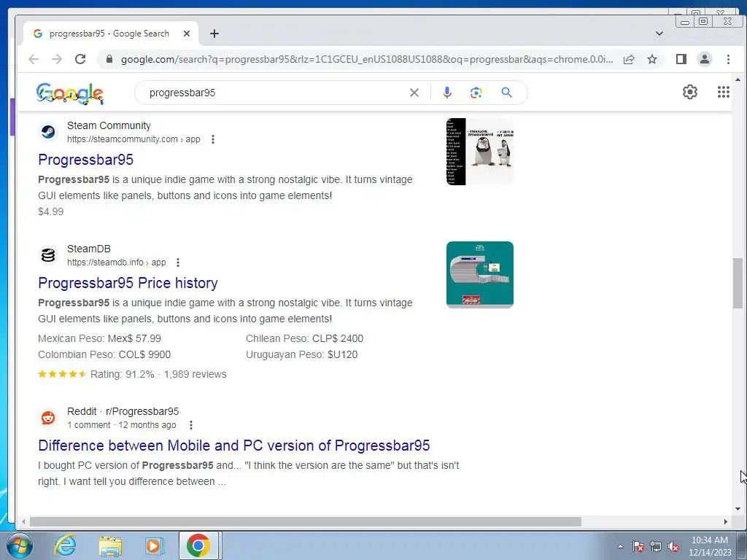Click the muted volume tray icon
The width and height of the screenshot is (747, 560).
(x=673, y=547)
